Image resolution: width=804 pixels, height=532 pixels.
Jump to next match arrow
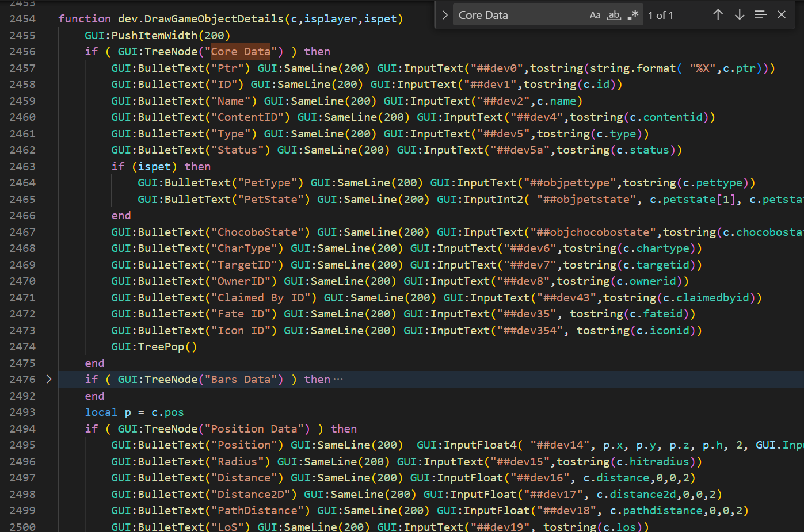click(740, 15)
